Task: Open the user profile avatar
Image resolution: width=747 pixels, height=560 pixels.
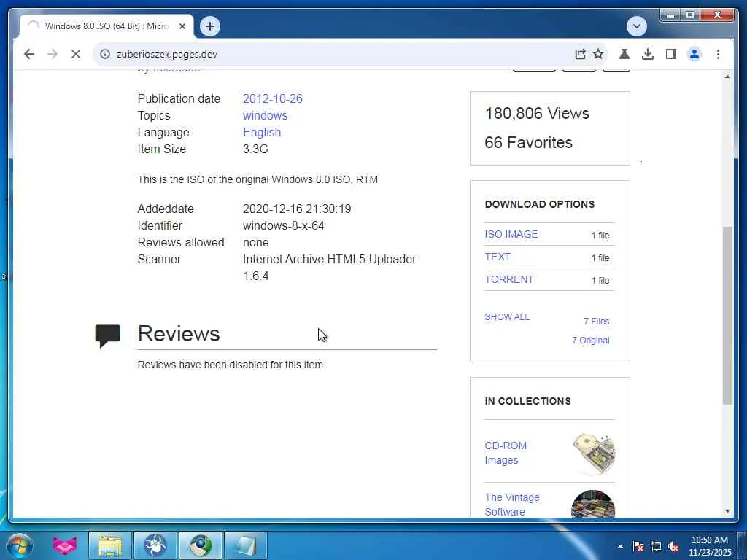Action: (694, 54)
